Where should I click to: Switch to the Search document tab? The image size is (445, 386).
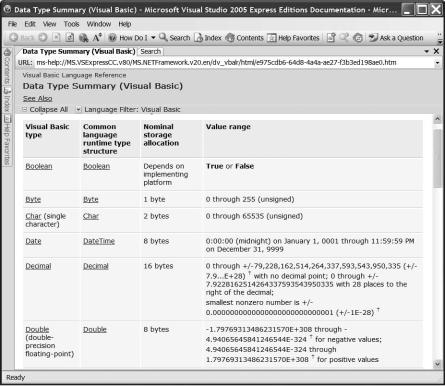point(151,52)
